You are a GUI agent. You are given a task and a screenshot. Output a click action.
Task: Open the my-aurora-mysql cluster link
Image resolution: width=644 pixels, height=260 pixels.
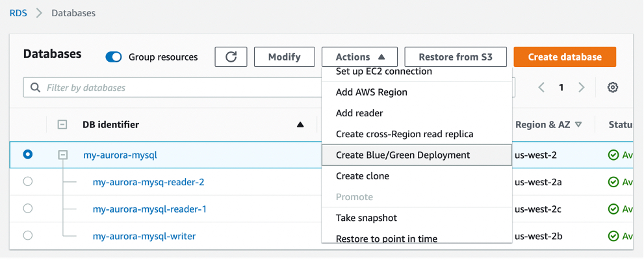(120, 155)
